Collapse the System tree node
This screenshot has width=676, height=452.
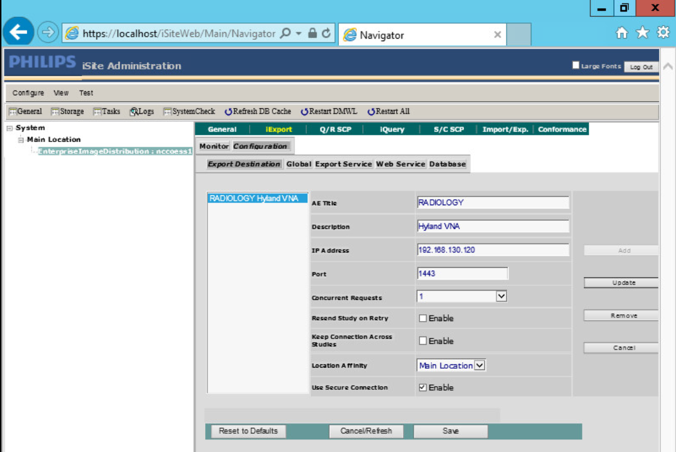coord(9,128)
